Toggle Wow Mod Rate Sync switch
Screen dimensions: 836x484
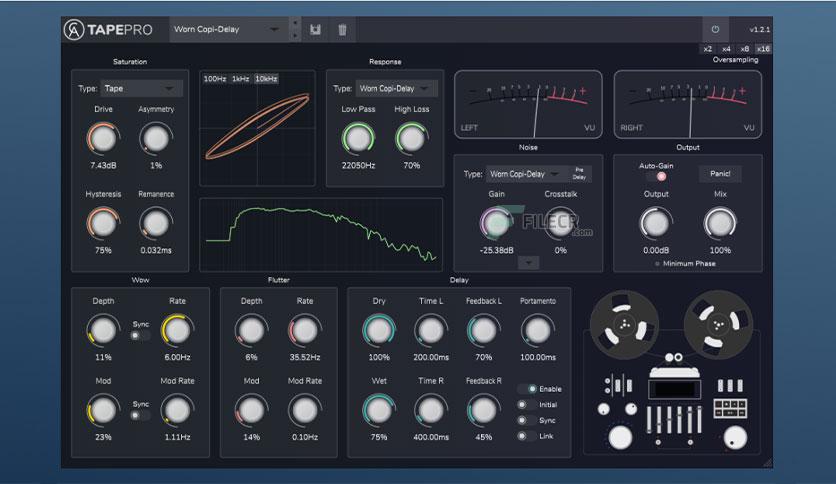tap(138, 415)
